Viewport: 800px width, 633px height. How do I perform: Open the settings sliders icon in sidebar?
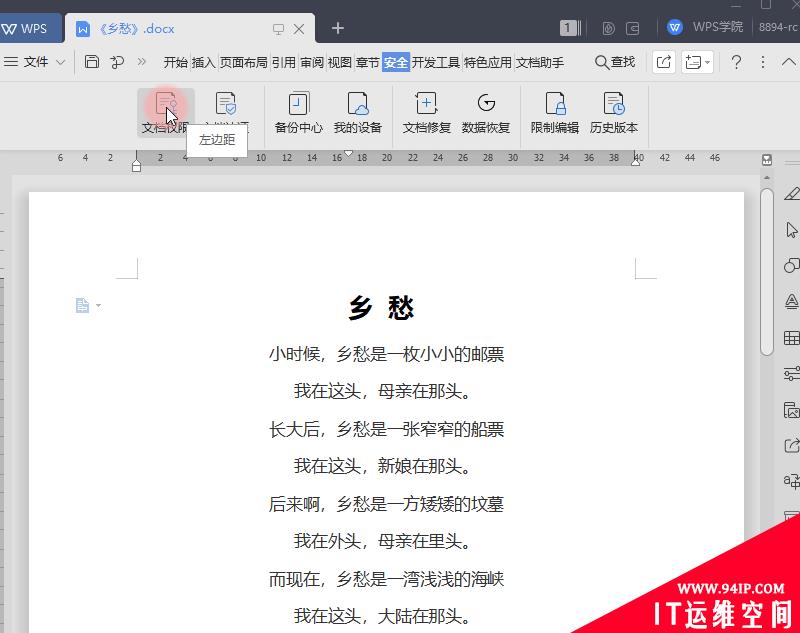791,374
